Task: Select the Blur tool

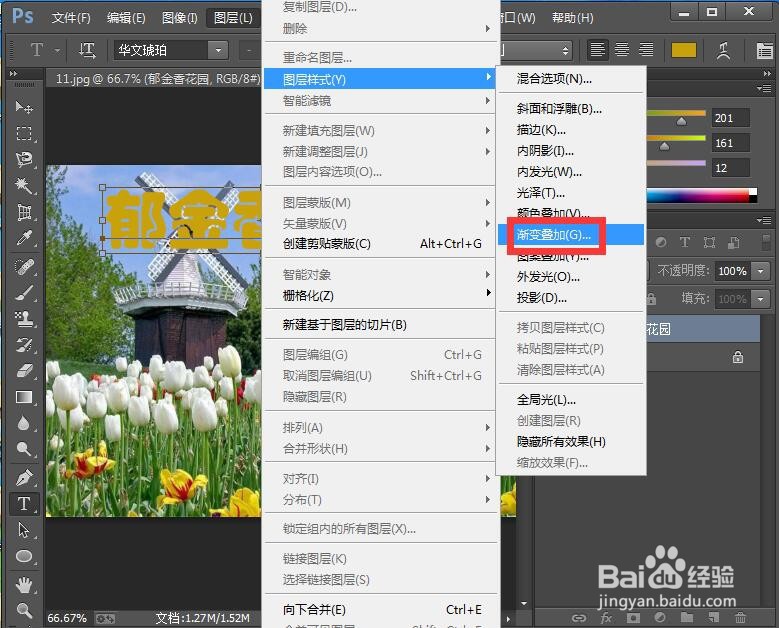Action: tap(24, 423)
